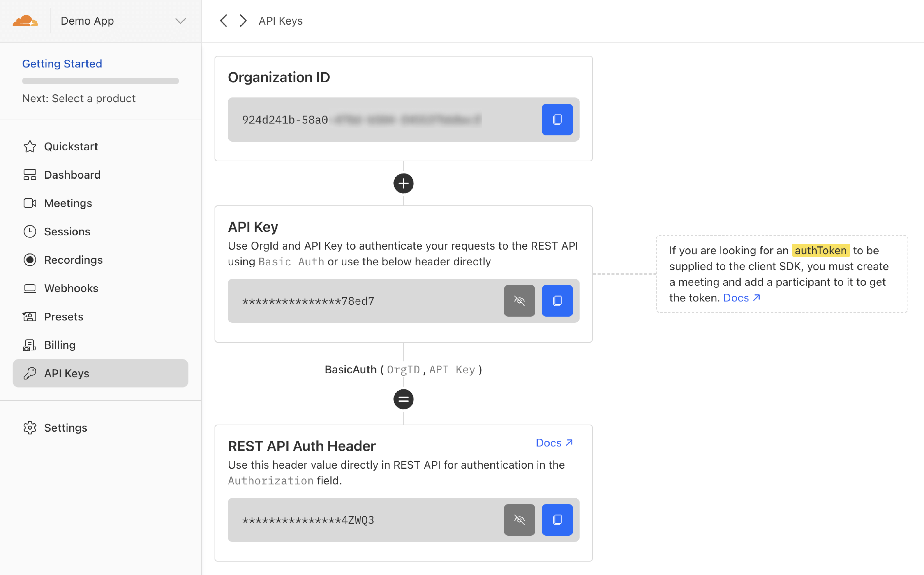Open Recordings in sidebar
The height and width of the screenshot is (575, 924).
point(73,260)
